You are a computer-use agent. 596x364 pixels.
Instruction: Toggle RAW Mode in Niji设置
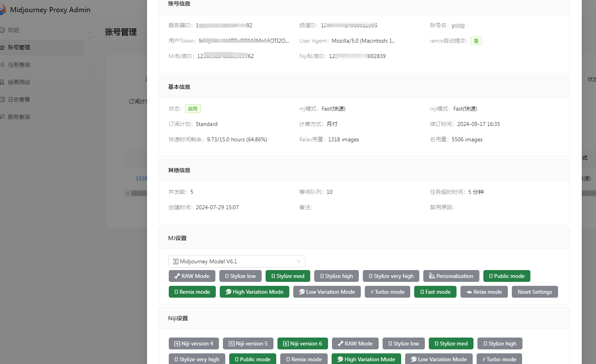click(355, 343)
